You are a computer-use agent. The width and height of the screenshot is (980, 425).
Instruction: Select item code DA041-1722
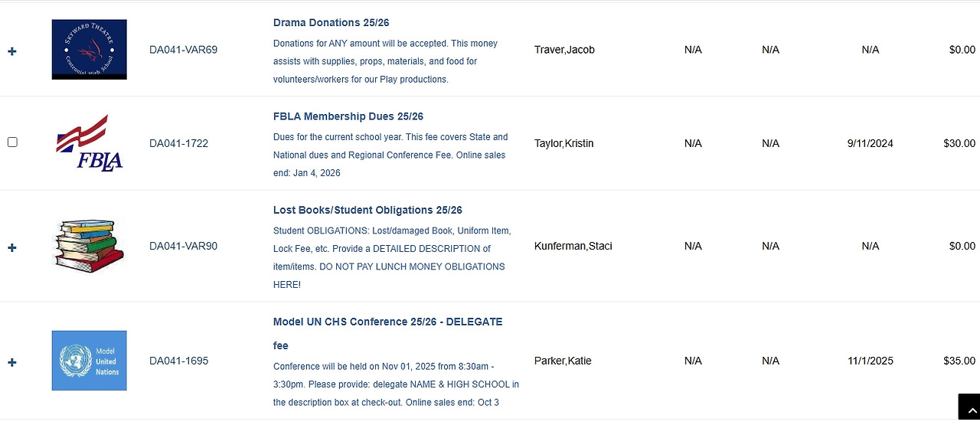(178, 143)
